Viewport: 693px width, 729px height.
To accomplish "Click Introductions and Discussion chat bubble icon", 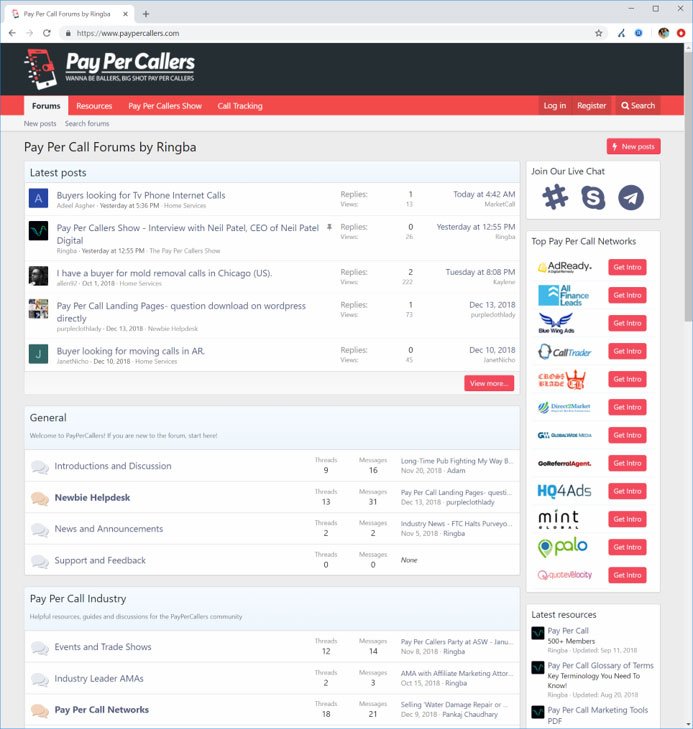I will coord(40,467).
